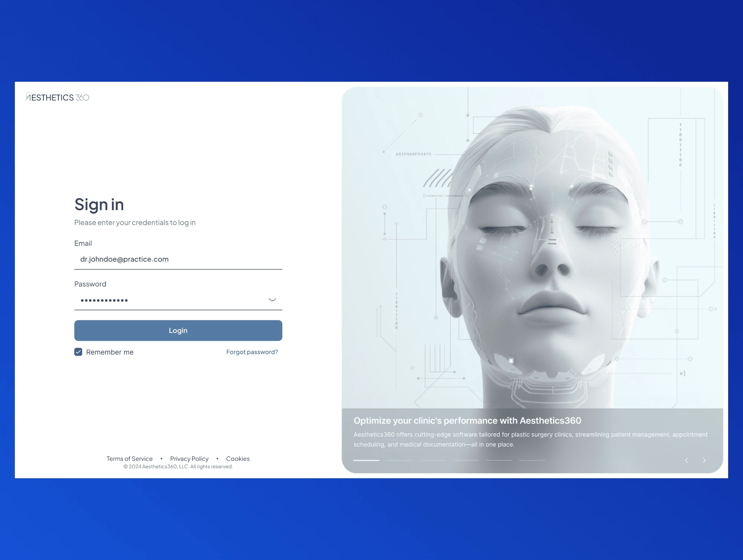Open the Privacy Policy link
This screenshot has width=743, height=560.
click(189, 459)
